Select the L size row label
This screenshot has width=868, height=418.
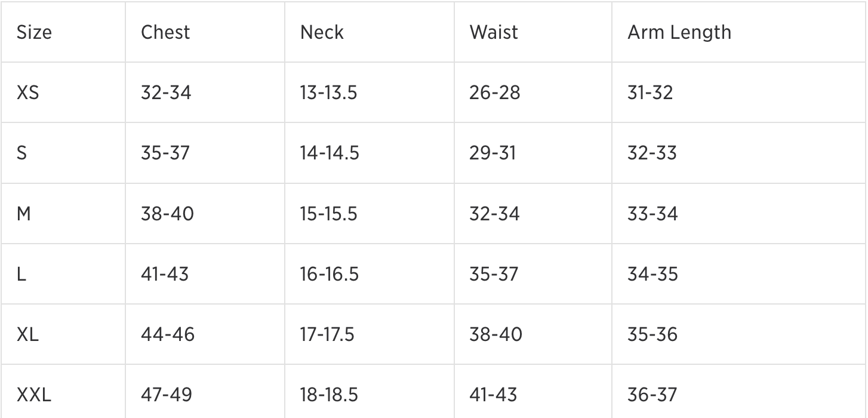pyautogui.click(x=21, y=274)
